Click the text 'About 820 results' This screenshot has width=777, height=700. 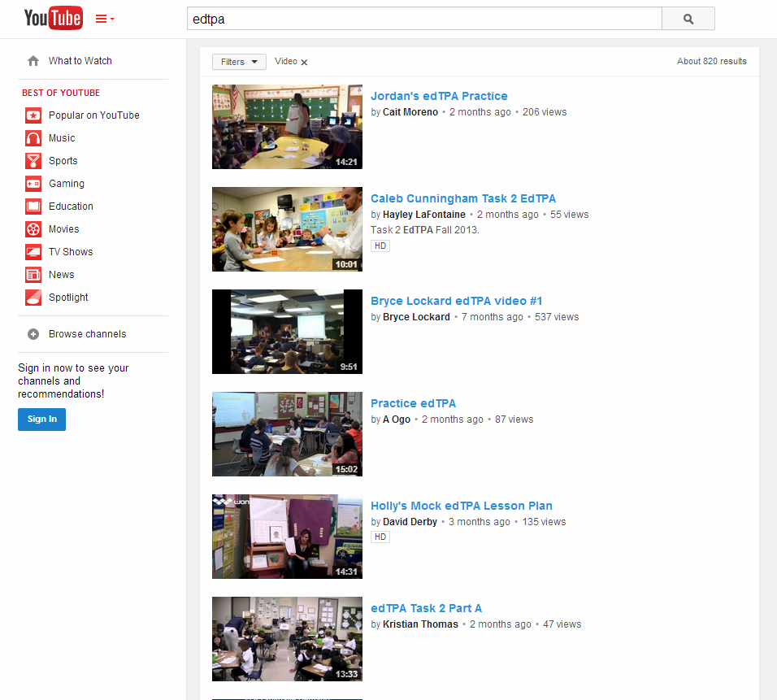(712, 62)
